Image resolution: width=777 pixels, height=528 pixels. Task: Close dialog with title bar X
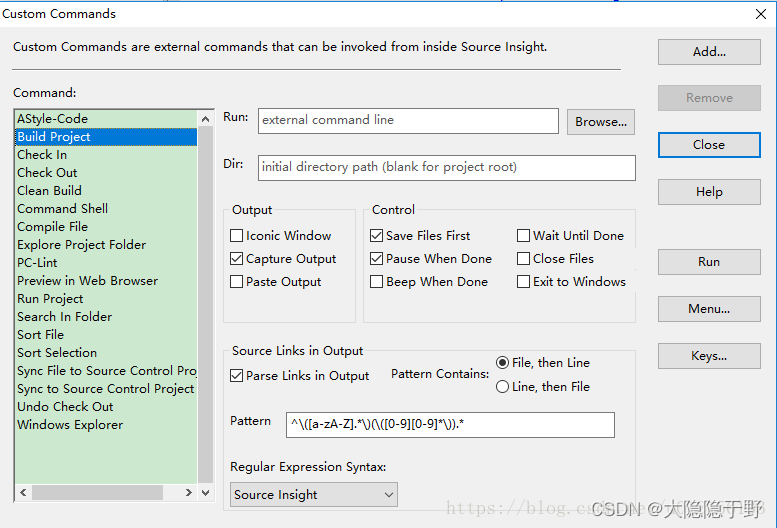(761, 14)
